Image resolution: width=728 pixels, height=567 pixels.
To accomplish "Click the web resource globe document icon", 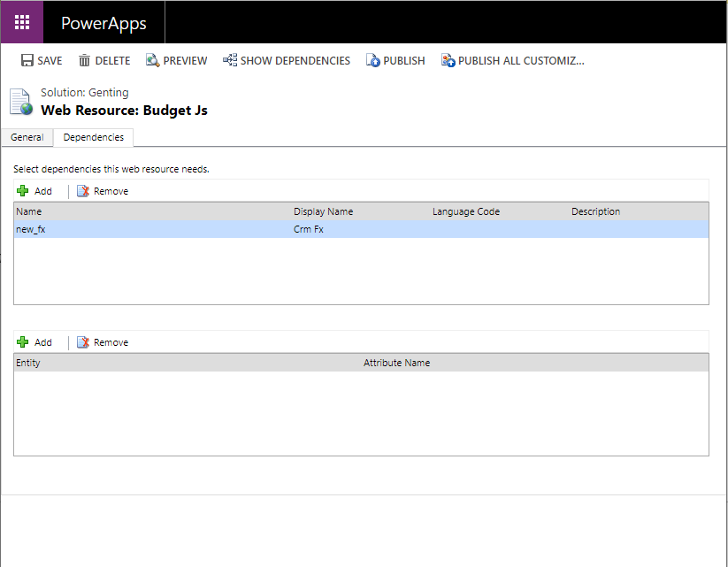I will tap(21, 102).
